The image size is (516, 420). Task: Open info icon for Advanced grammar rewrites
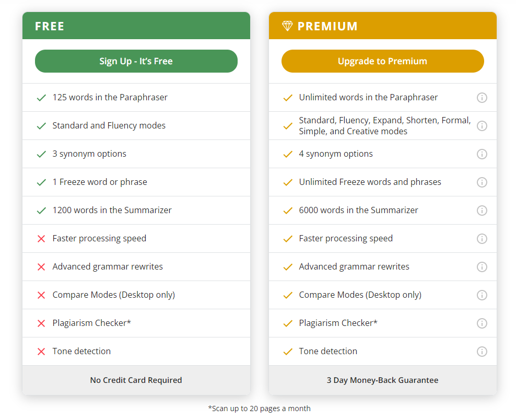point(482,267)
